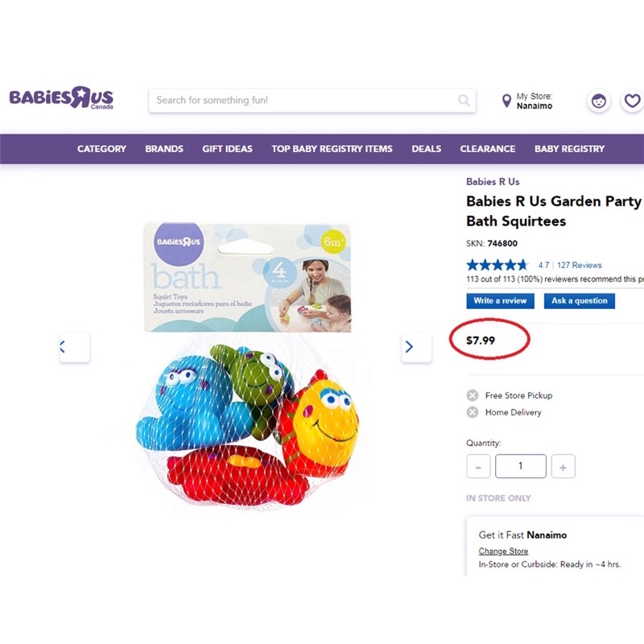
Task: Decrease quantity with the minus button
Action: pos(478,467)
